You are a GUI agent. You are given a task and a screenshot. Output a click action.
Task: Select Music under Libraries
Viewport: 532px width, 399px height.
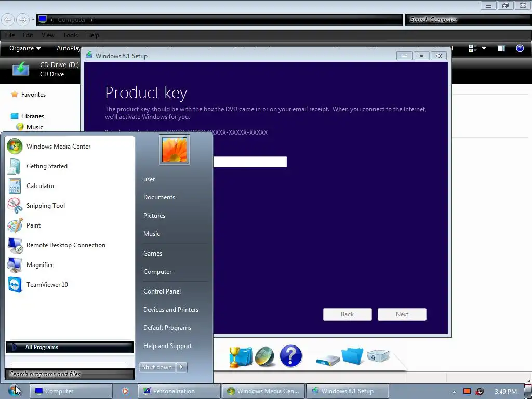coord(35,127)
